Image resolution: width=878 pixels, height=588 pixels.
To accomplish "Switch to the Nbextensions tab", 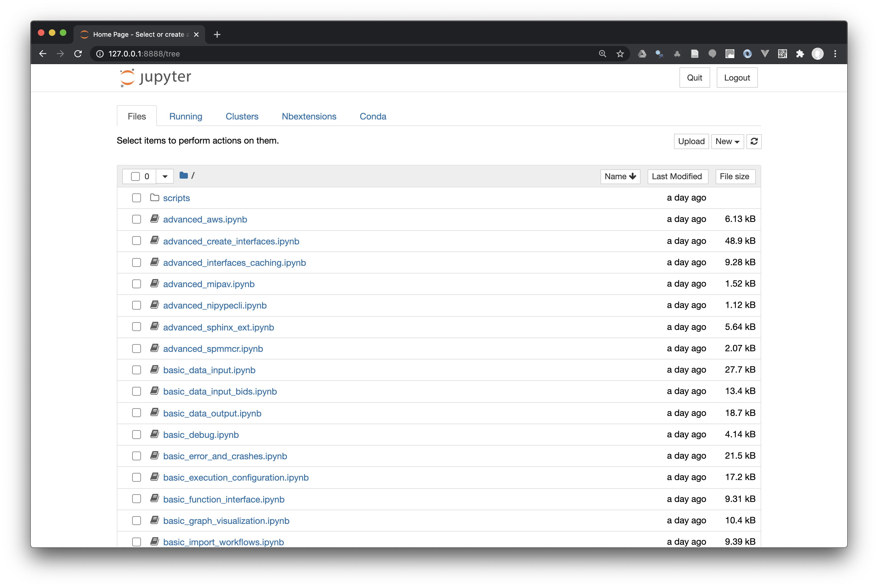I will pos(309,116).
